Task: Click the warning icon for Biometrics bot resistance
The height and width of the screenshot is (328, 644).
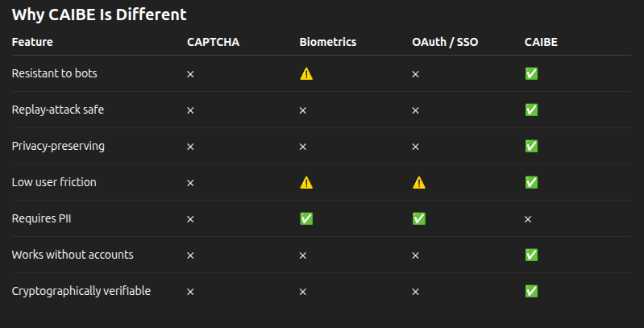Action: pos(306,73)
